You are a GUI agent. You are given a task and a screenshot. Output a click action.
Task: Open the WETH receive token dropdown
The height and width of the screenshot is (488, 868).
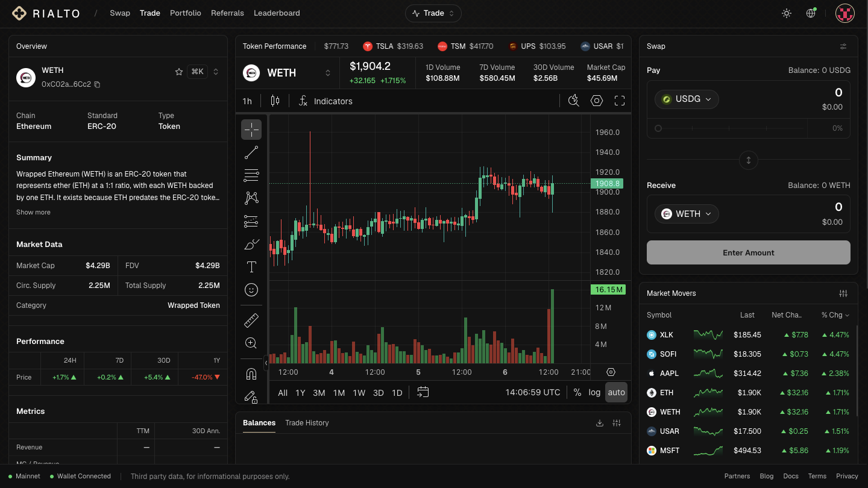pos(687,213)
